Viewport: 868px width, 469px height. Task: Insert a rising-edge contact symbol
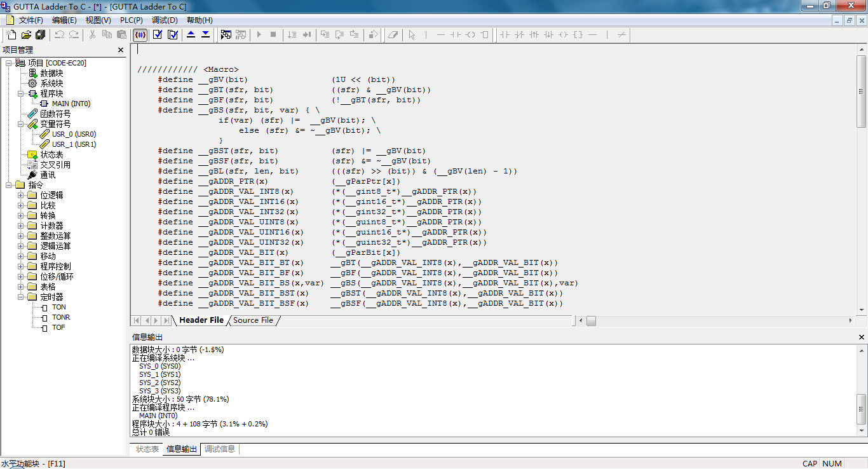[x=534, y=34]
